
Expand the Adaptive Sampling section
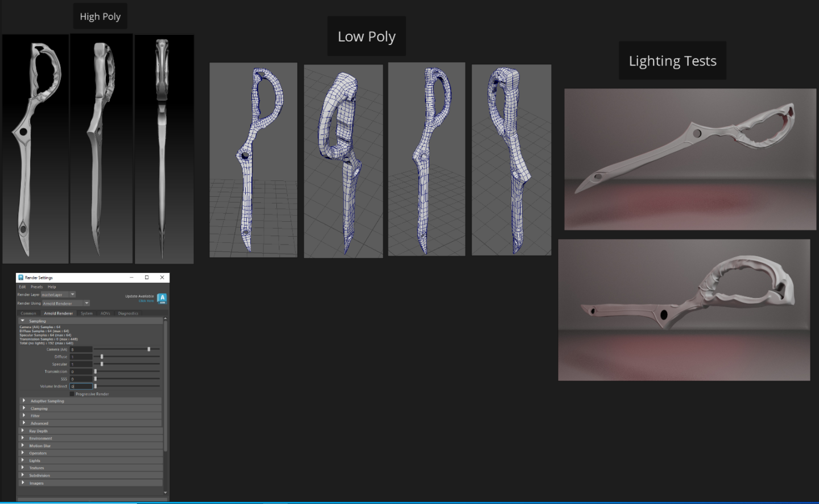[91, 401]
